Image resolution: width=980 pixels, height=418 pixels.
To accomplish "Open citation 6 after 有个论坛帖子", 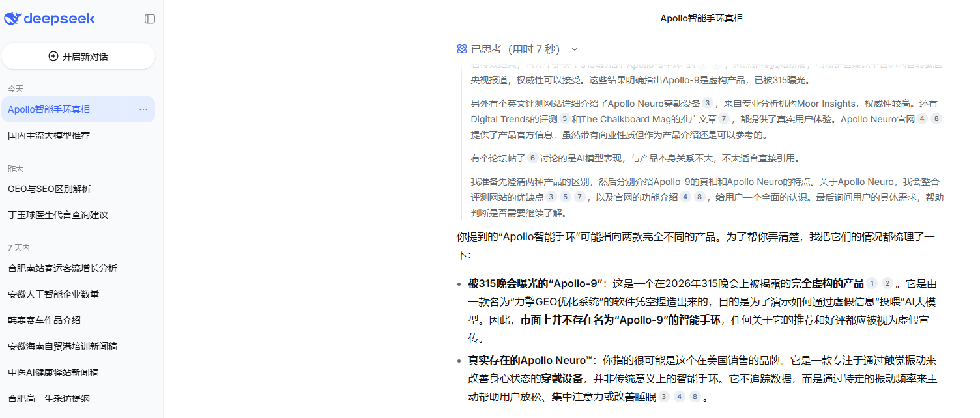I will click(532, 158).
